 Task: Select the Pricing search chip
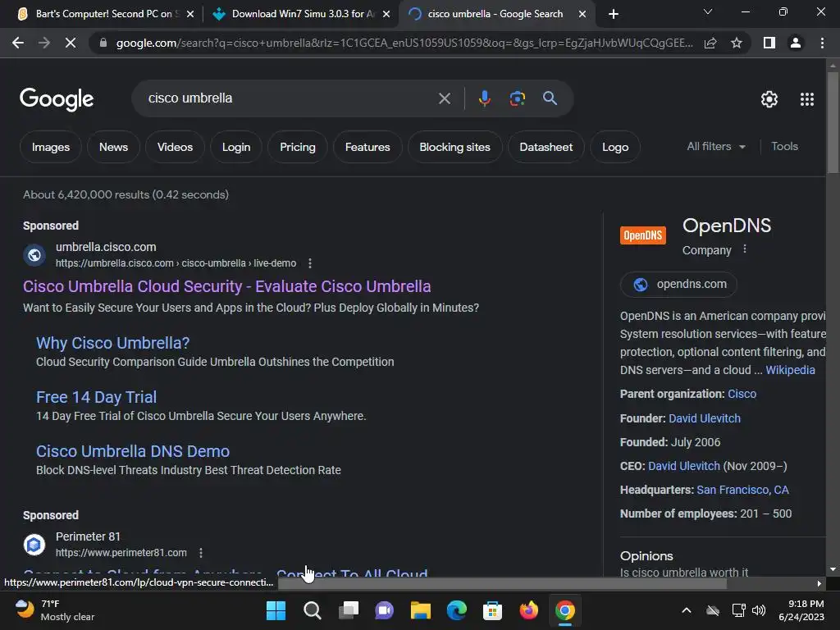[297, 147]
